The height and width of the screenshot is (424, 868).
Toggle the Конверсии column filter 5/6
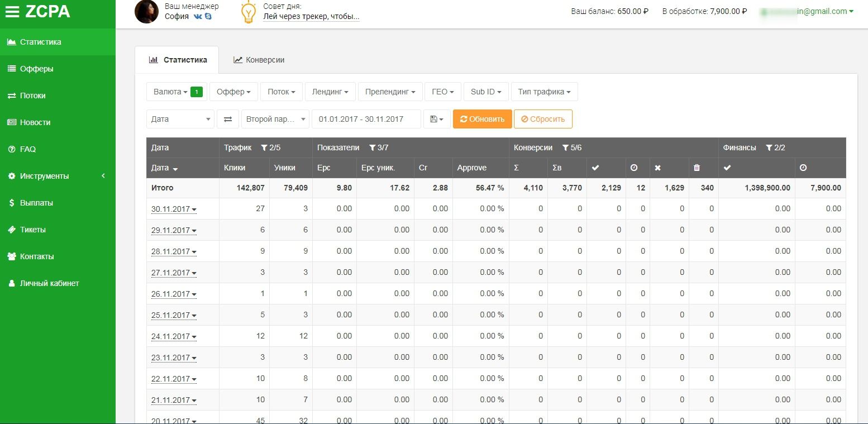(x=573, y=147)
